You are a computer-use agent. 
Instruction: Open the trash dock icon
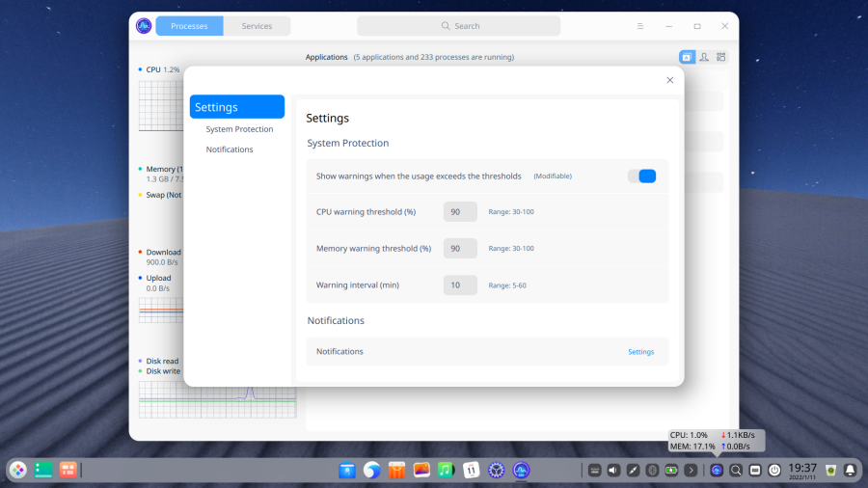[x=831, y=471]
